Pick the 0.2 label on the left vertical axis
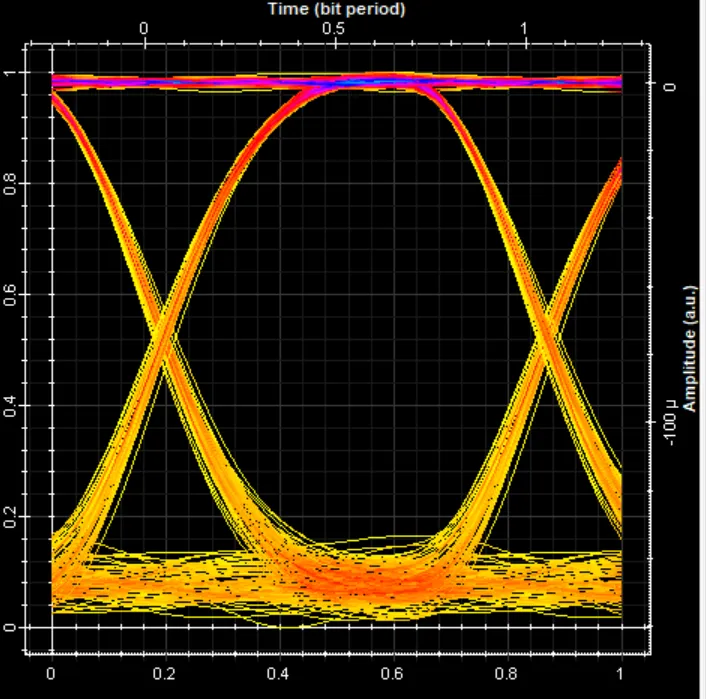Image resolution: width=706 pixels, height=699 pixels. (9, 516)
